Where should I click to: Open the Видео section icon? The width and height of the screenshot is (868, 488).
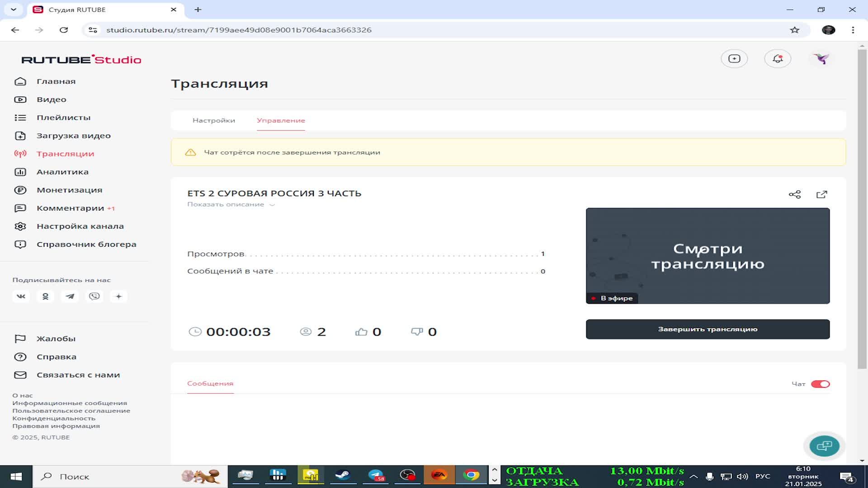[x=20, y=99]
